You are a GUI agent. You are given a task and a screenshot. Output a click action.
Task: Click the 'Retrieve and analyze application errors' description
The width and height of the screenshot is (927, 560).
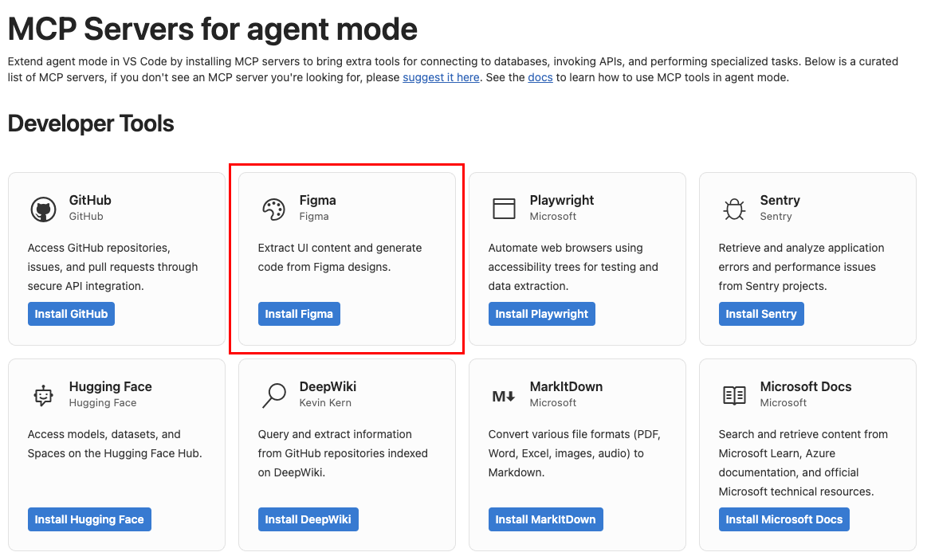(801, 267)
